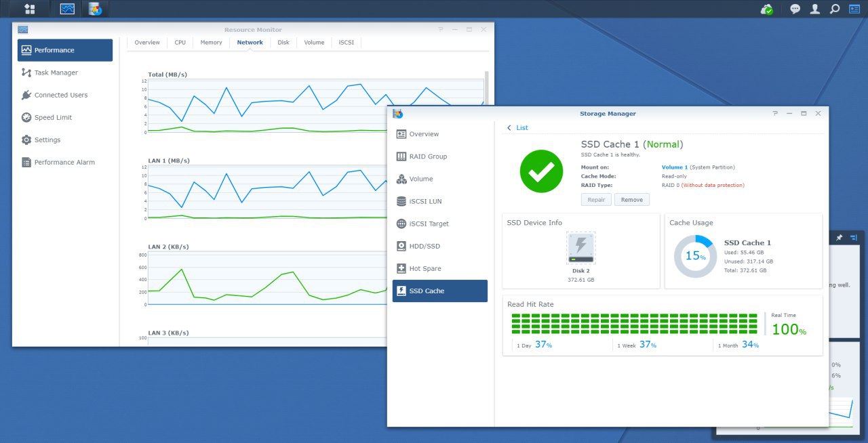Open Storage Manager help question mark
This screenshot has width=868, height=443.
tap(775, 114)
